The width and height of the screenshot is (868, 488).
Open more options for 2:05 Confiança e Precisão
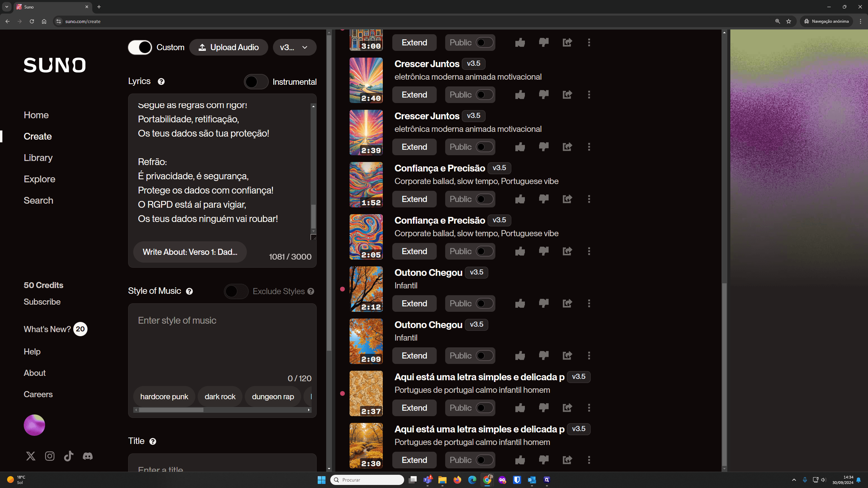pyautogui.click(x=589, y=251)
